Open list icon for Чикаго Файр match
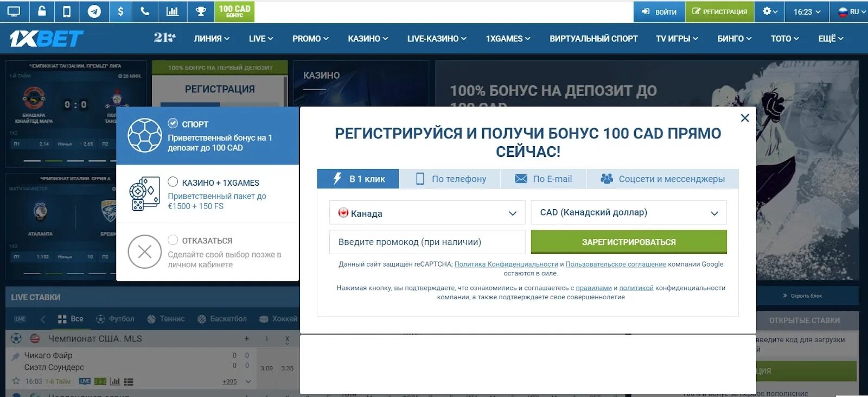868x397 pixels. coord(129,382)
